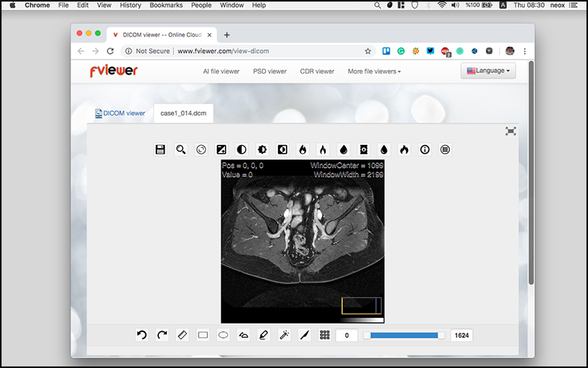588x368 pixels.
Task: Expand the More file viewers menu
Action: [x=374, y=71]
